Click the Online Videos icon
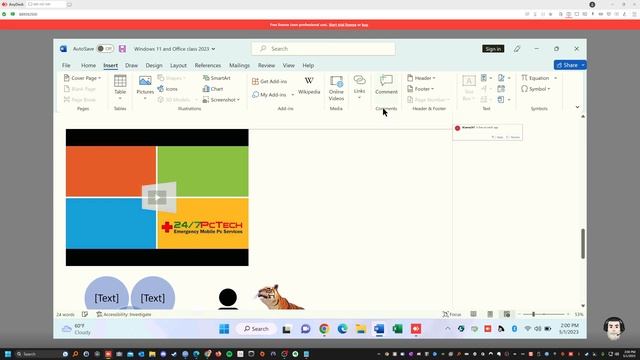 pos(336,81)
